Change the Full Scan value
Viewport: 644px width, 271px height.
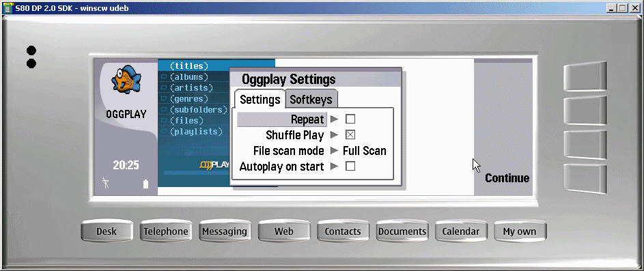[x=364, y=151]
